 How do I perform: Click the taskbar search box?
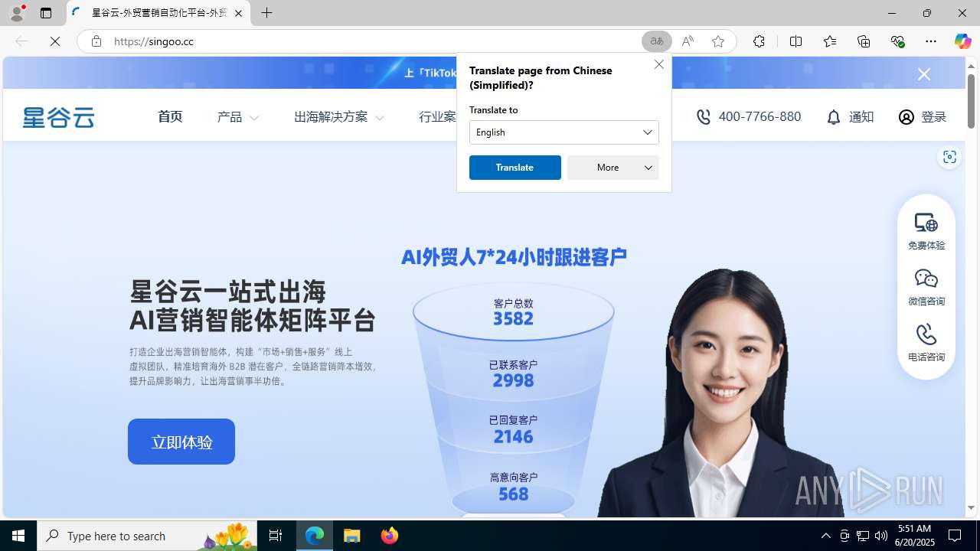147,536
